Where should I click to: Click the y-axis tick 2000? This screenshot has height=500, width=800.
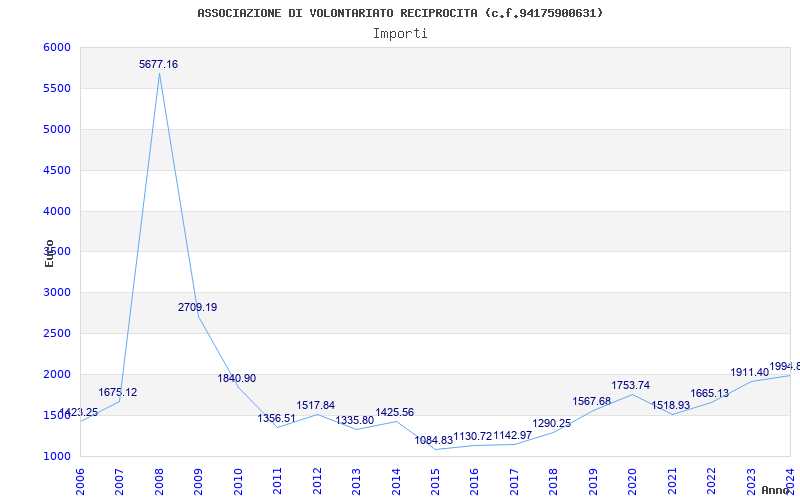[57, 374]
